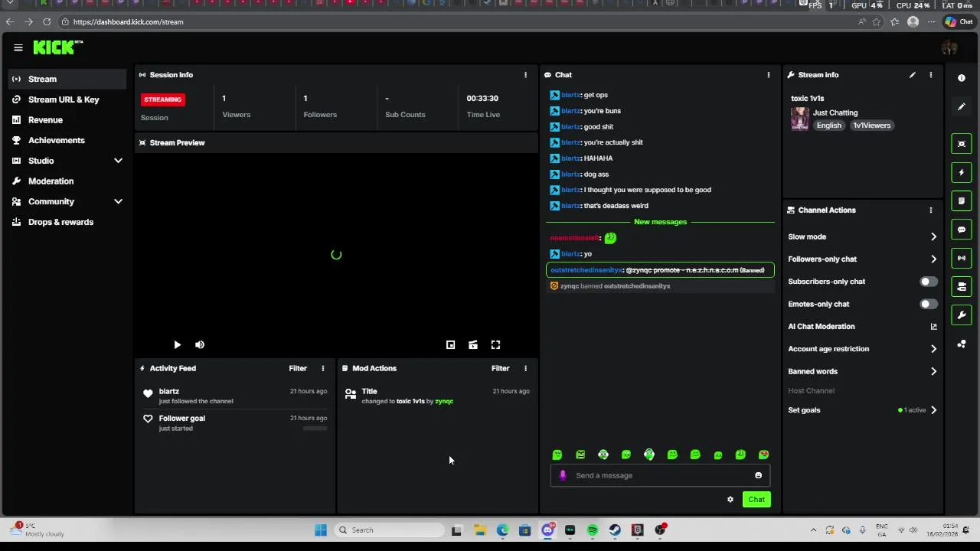Enable picture-in-picture on stream preview
Viewport: 980px width, 551px height.
451,345
